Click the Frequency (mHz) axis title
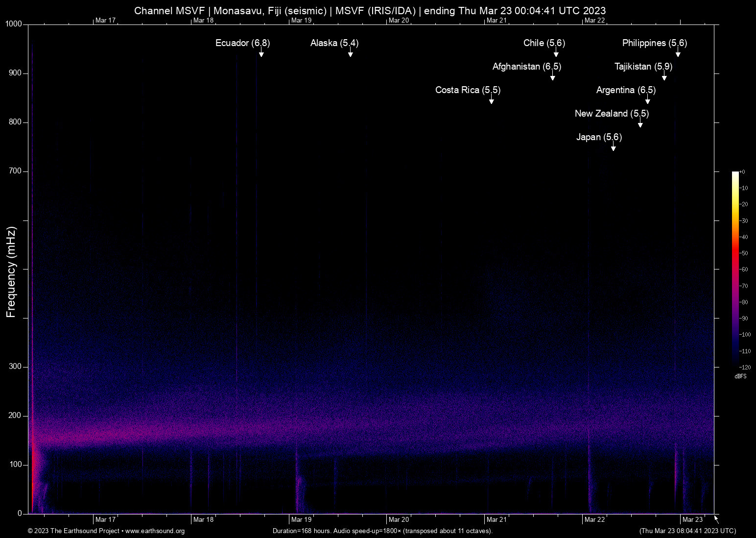The width and height of the screenshot is (756, 538). 11,272
